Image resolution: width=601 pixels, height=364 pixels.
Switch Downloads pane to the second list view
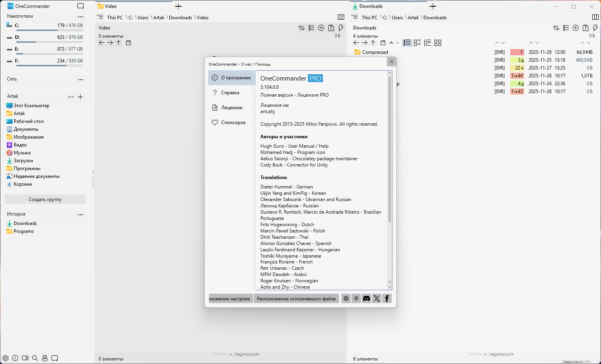[418, 43]
